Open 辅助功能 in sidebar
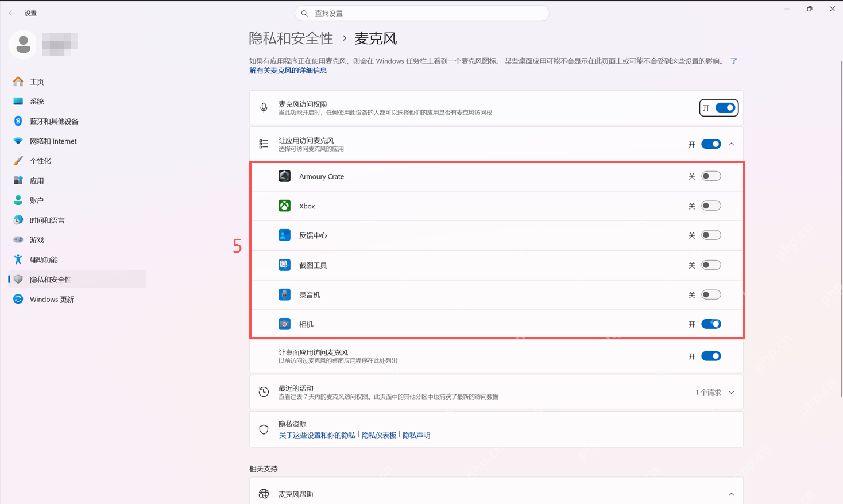Screen dimensions: 843x504 point(78,259)
